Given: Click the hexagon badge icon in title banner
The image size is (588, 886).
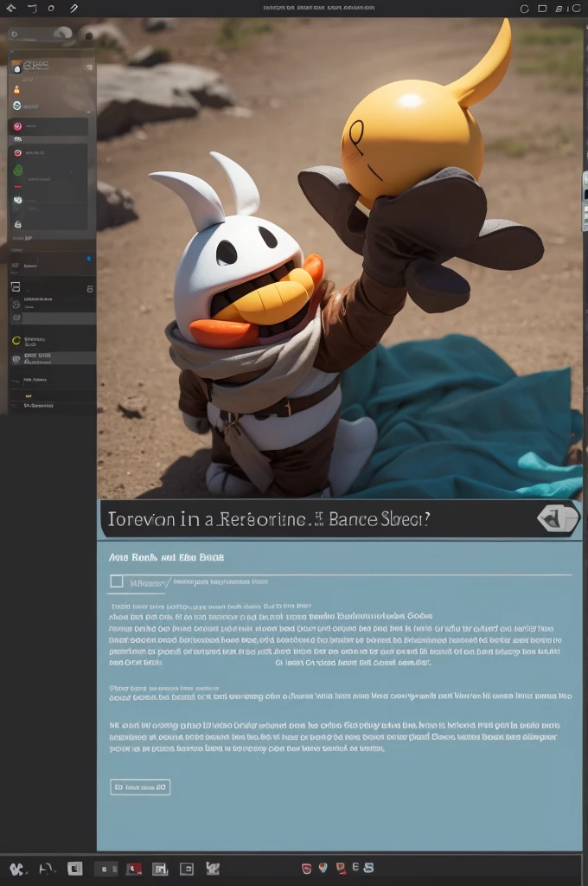Looking at the screenshot, I should [558, 518].
